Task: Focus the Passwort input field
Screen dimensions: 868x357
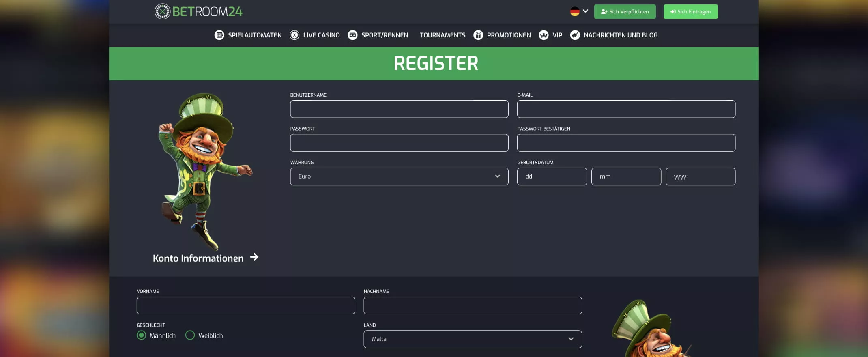Action: tap(399, 143)
